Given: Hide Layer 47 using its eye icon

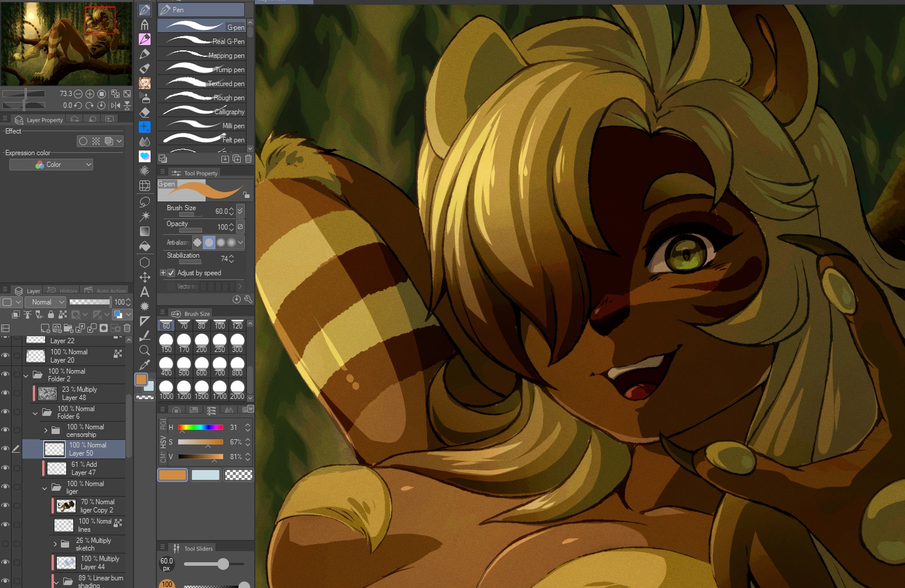Looking at the screenshot, I should coord(5,468).
